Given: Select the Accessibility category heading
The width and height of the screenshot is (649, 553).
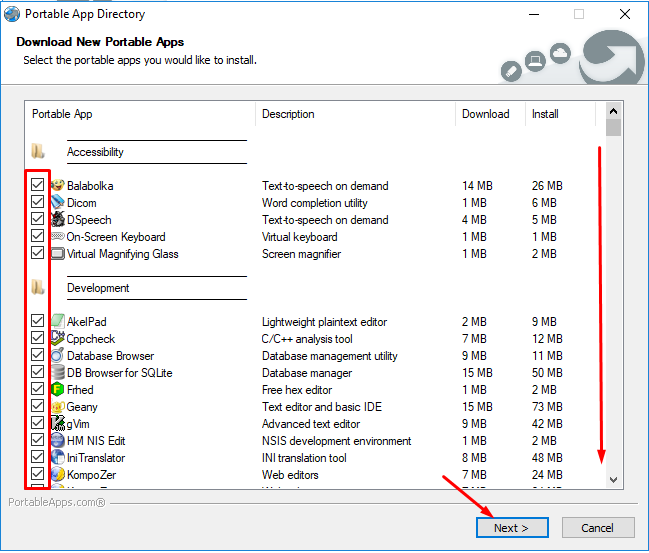Looking at the screenshot, I should pyautogui.click(x=95, y=152).
